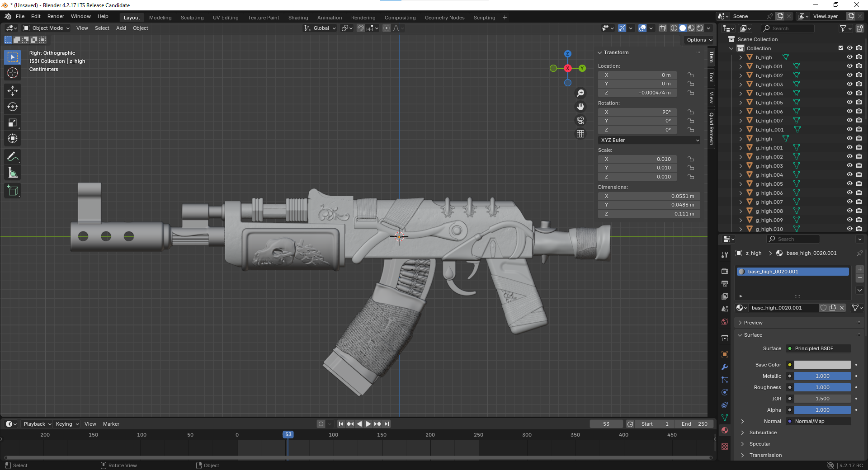Click the frame 53 playhead marker
This screenshot has width=868, height=470.
(288, 435)
